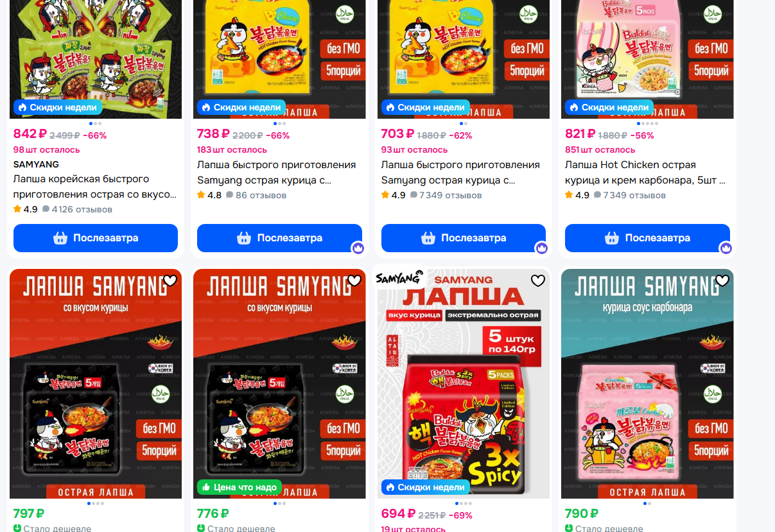Add 842 ₽ noodles to cart via Послезавтра
775x532 pixels.
click(x=96, y=238)
